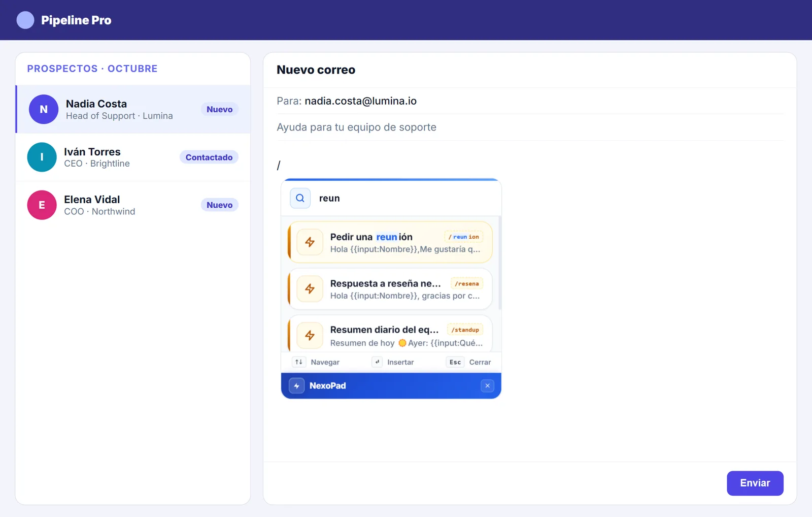The height and width of the screenshot is (517, 812).
Task: Choose the Respuesta a reseña snippet
Action: pos(390,289)
